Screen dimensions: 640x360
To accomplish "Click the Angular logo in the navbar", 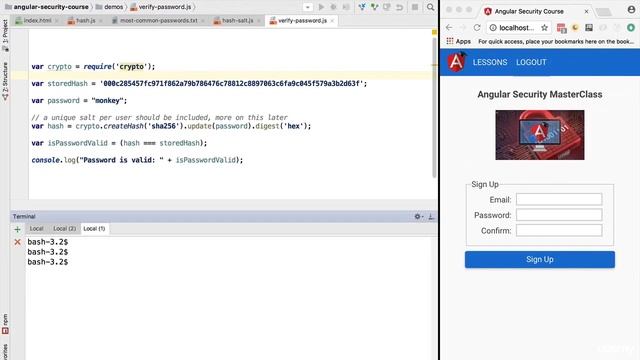I will (456, 62).
